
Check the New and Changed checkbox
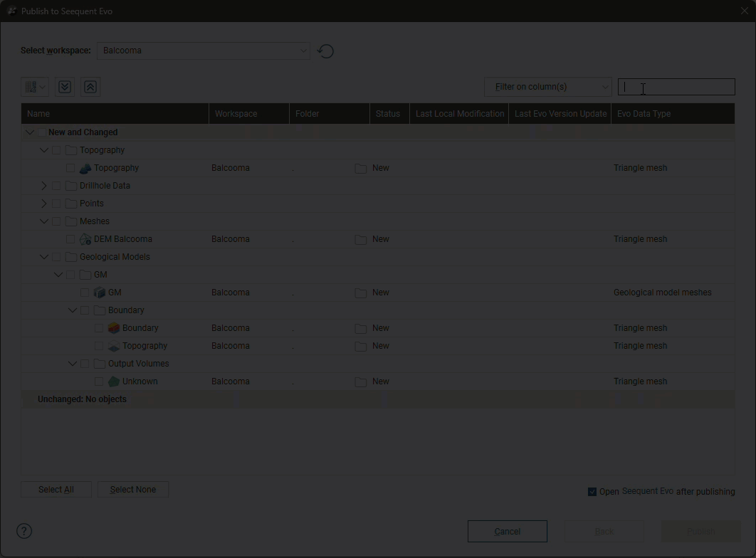pyautogui.click(x=42, y=132)
